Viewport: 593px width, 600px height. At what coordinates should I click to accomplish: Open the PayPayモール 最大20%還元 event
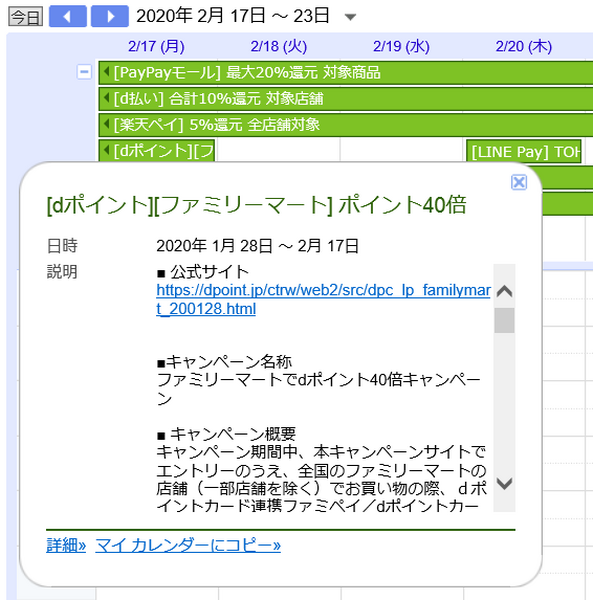[346, 72]
